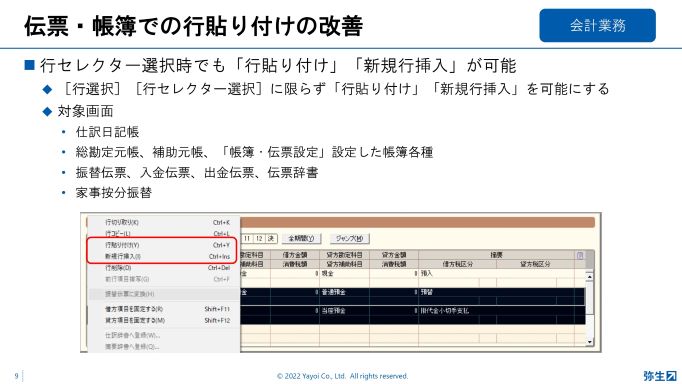Click the 貸方勘定科目 column header
The image size is (682, 384).
[344, 255]
